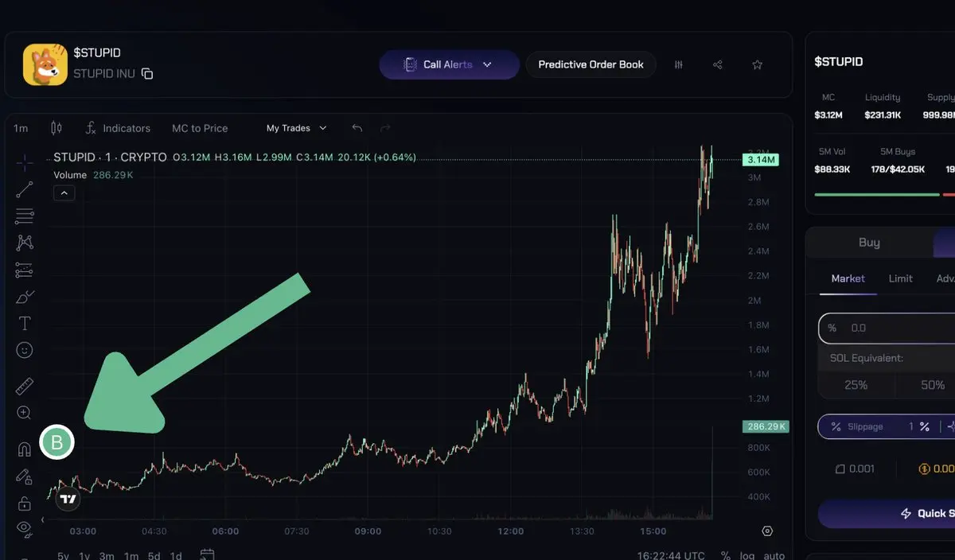Open the Predictive Order Book

click(x=591, y=64)
